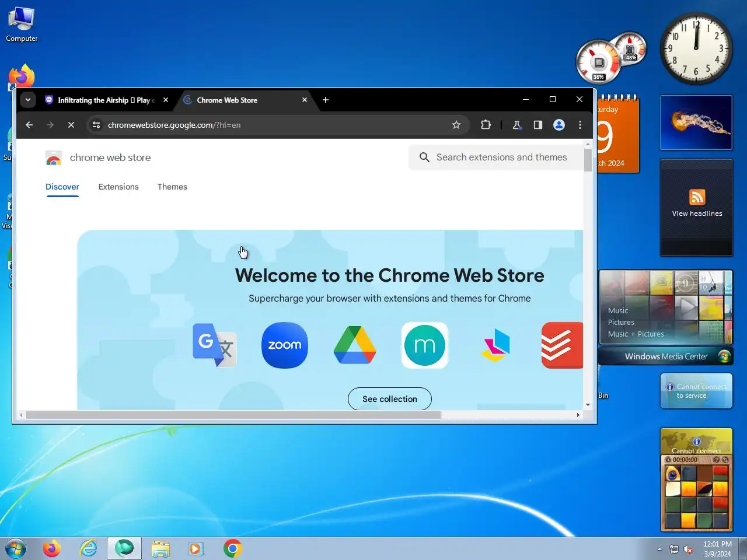Open Windows Media Player from the taskbar
747x560 pixels.
[196, 548]
